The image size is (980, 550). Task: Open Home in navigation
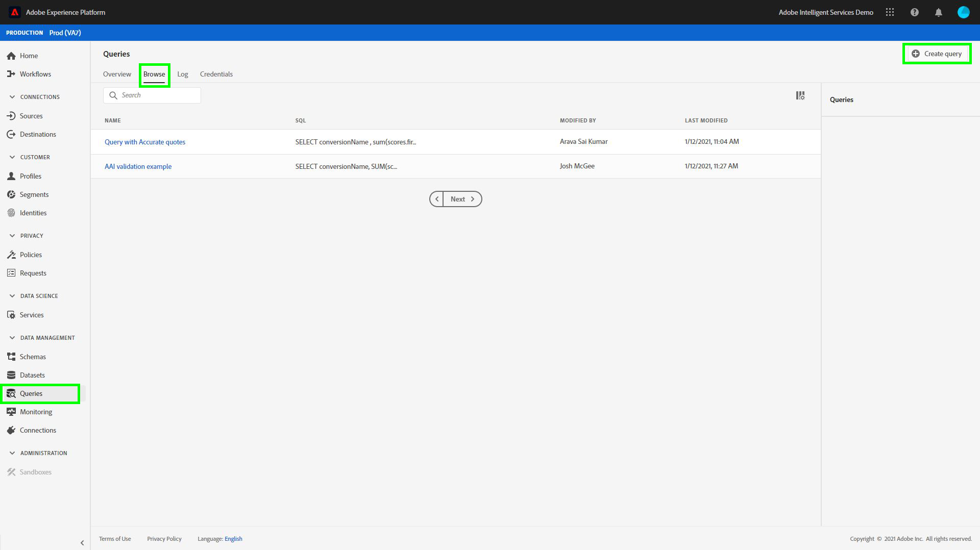click(x=29, y=56)
